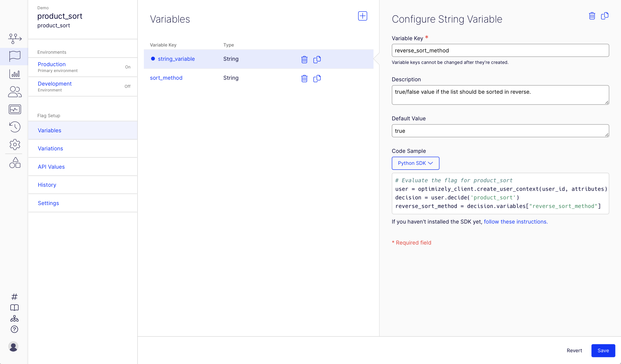Click into the Default Value field
Screen dimensions: 621x364
pyautogui.click(x=500, y=131)
